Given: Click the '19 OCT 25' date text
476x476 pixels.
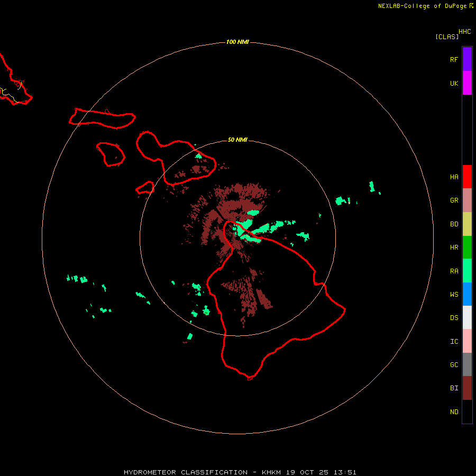Looking at the screenshot, I should [307, 472].
